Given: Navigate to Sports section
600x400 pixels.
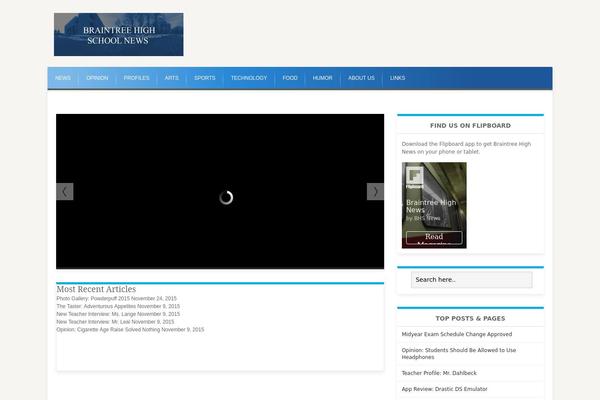Looking at the screenshot, I should pos(204,78).
